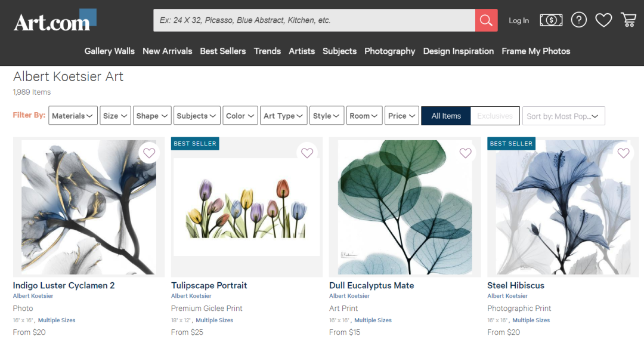The image size is (644, 361).
Task: Open the tulips artwork thumbnail
Action: tap(247, 207)
